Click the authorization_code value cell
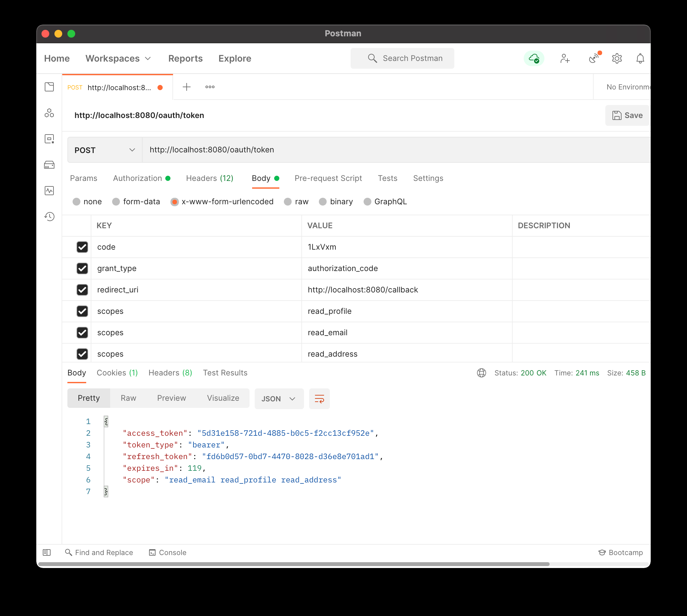687x616 pixels. pyautogui.click(x=407, y=268)
